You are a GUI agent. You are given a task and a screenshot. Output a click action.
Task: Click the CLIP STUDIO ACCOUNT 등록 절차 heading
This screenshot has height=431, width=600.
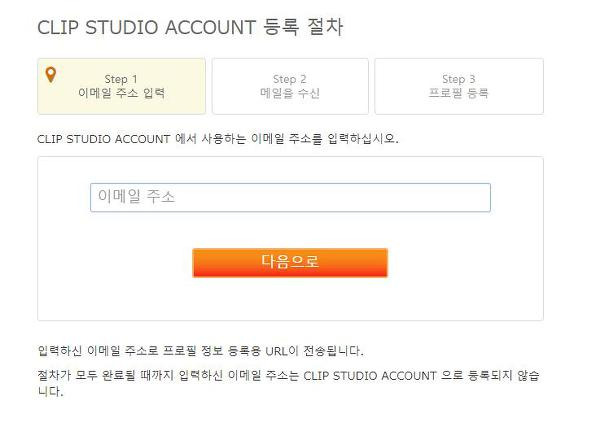[190, 28]
